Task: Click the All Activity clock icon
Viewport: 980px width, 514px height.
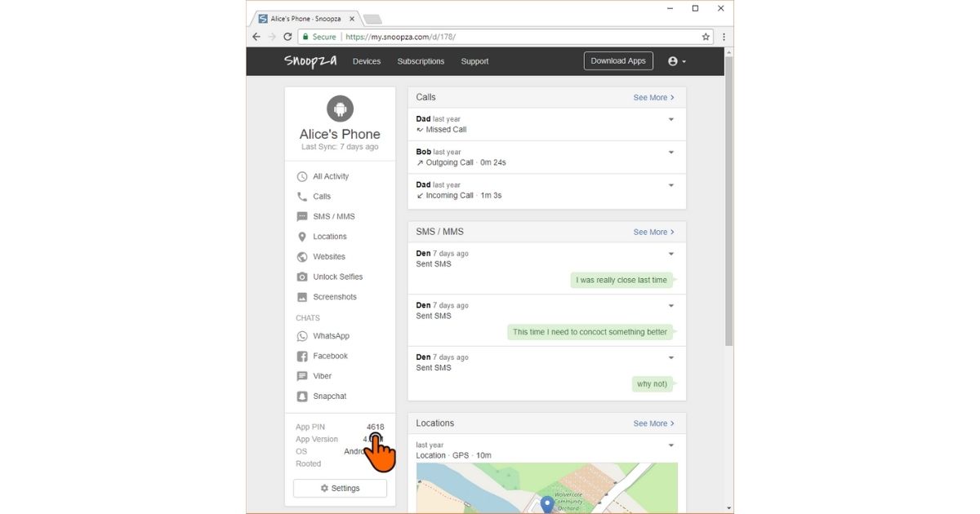Action: click(302, 176)
